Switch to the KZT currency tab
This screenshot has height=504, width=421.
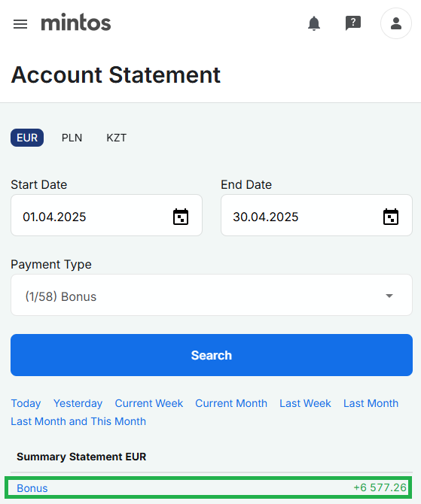[116, 138]
